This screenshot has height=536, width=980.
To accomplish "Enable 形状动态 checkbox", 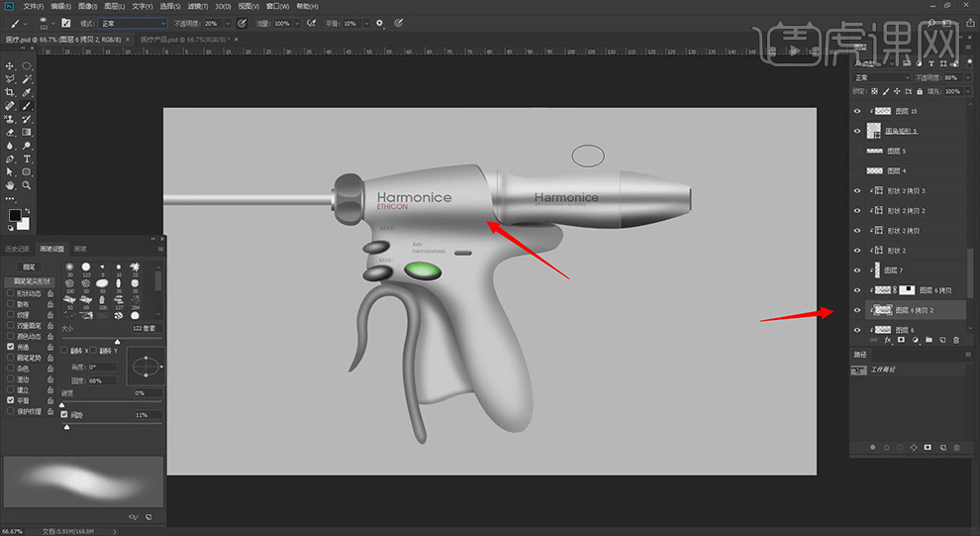I will point(11,292).
